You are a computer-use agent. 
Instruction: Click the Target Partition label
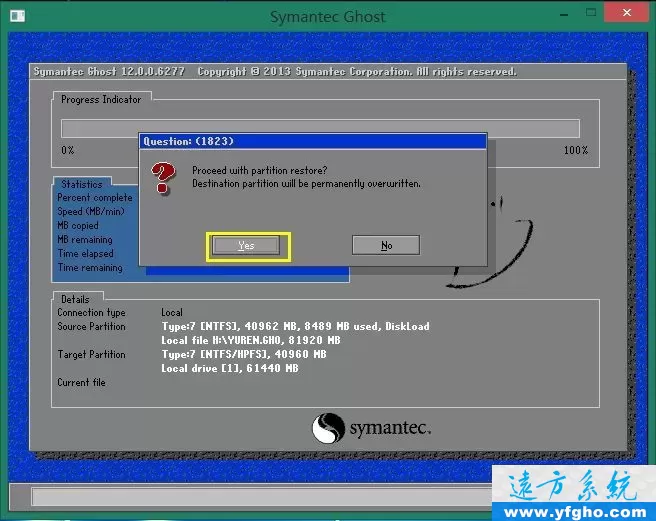[x=92, y=355]
